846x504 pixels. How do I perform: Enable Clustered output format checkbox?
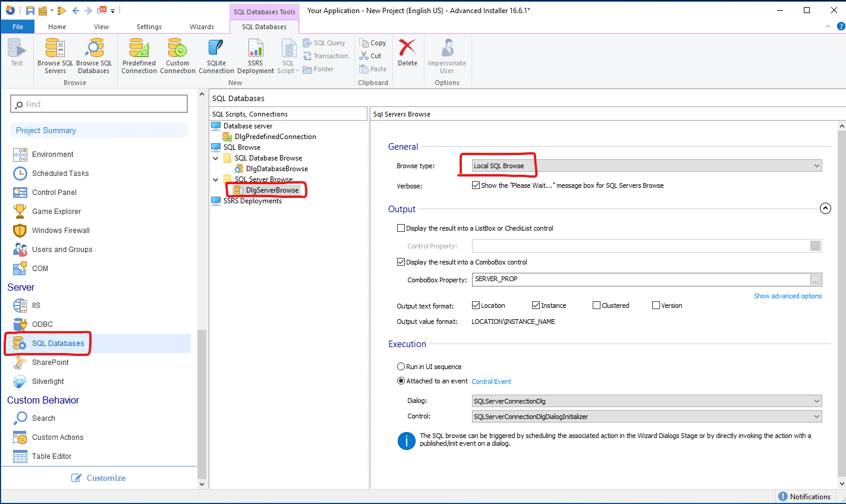[x=596, y=305]
